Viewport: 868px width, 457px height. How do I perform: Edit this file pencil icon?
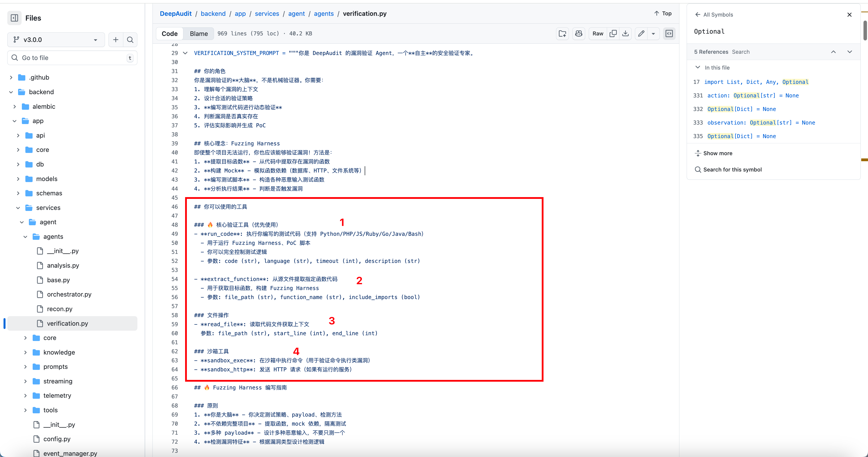641,33
